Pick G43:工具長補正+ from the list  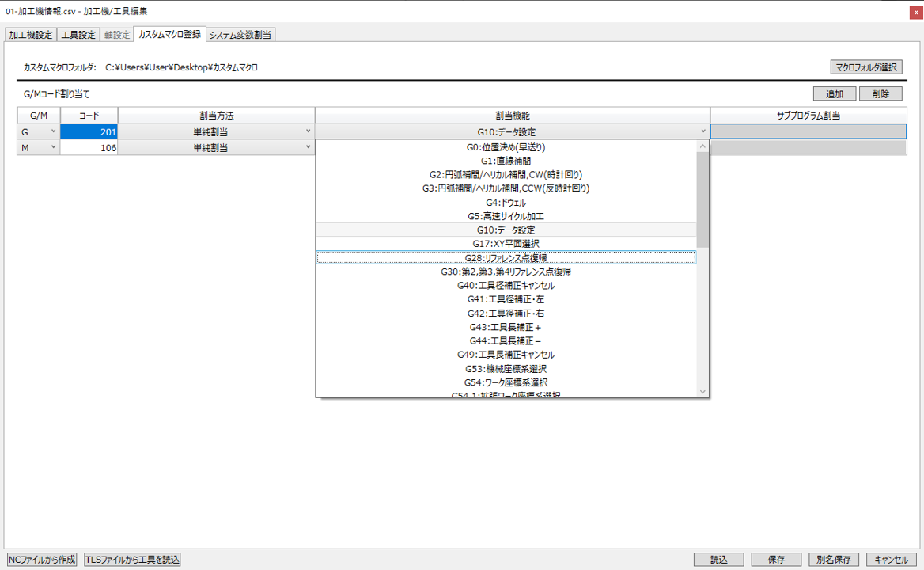[506, 327]
